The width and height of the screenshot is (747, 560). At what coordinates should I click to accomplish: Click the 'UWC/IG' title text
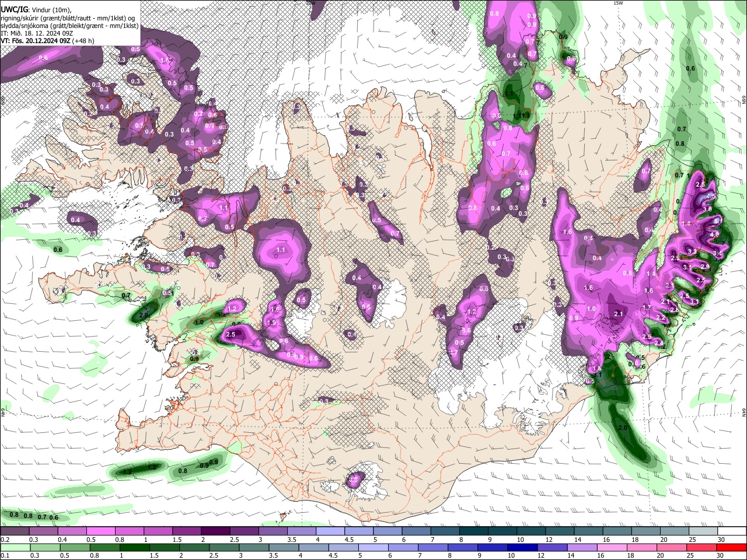coord(13,9)
